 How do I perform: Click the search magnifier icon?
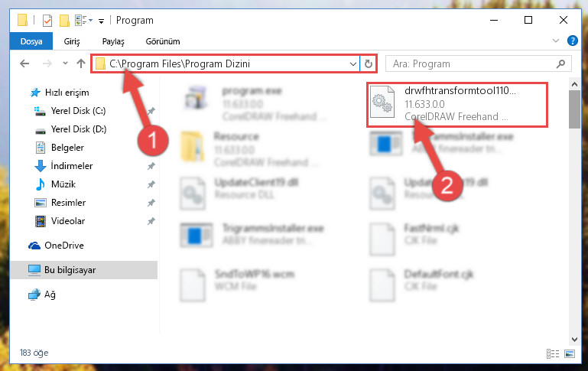pos(560,63)
